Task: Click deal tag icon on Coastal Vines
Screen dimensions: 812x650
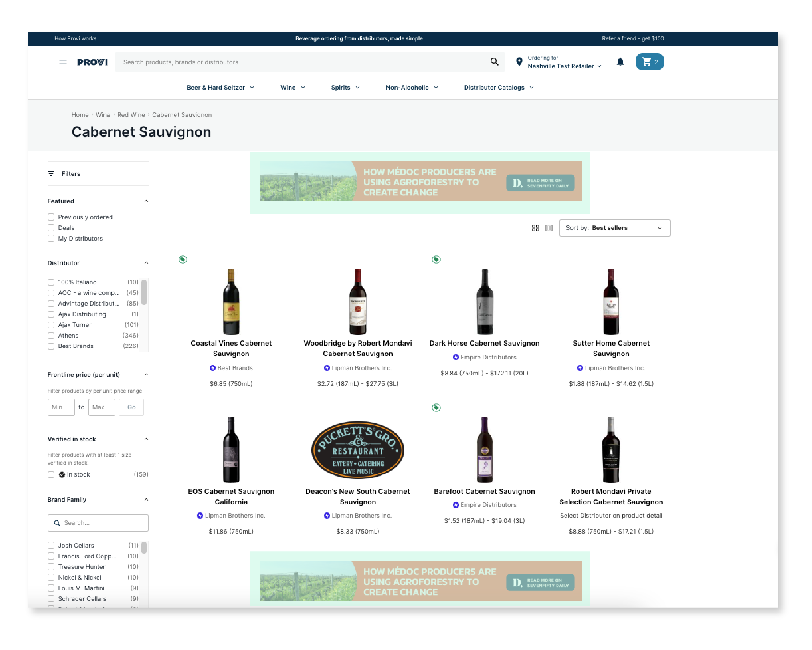Action: click(x=183, y=259)
